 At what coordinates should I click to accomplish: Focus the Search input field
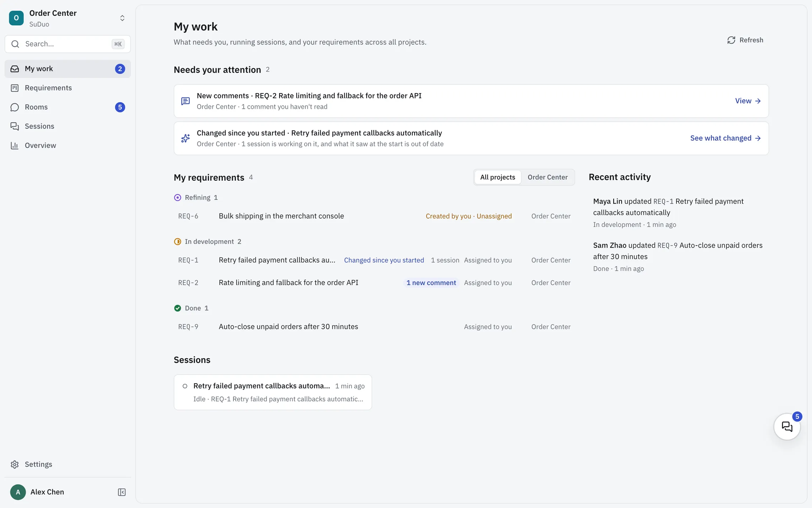point(68,44)
